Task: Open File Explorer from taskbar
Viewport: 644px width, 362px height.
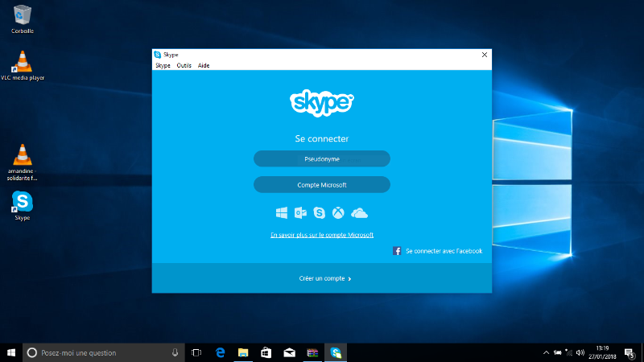Action: (243, 352)
